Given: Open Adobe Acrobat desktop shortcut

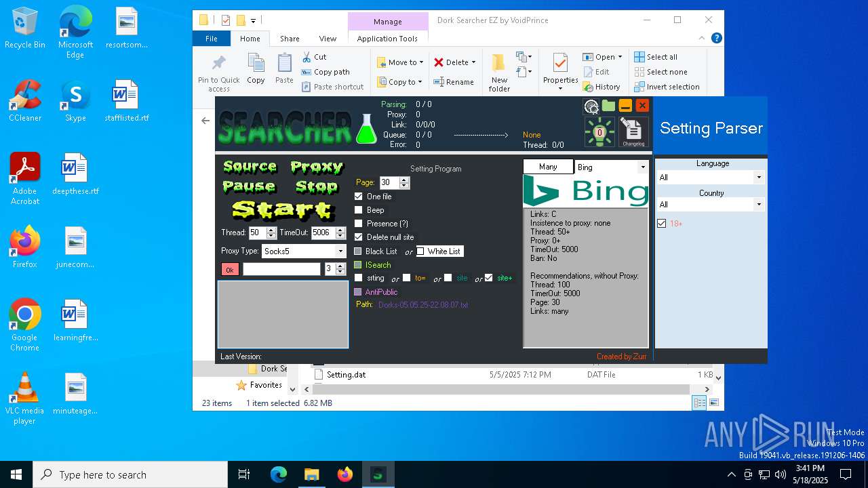Looking at the screenshot, I should [x=25, y=179].
